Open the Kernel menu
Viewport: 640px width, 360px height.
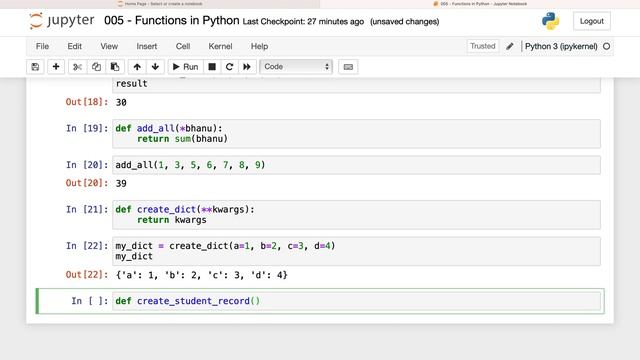[x=220, y=46]
